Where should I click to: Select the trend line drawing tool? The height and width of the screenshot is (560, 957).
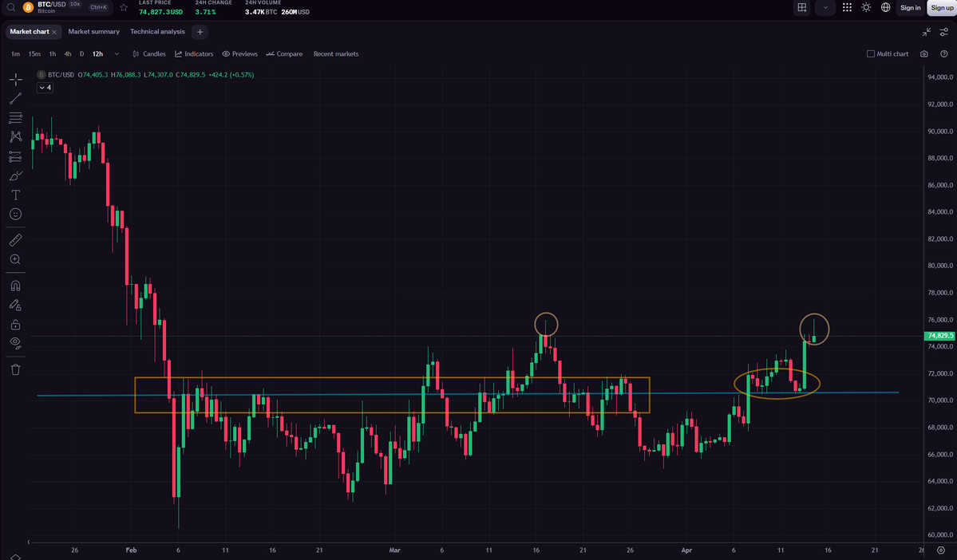pos(15,99)
